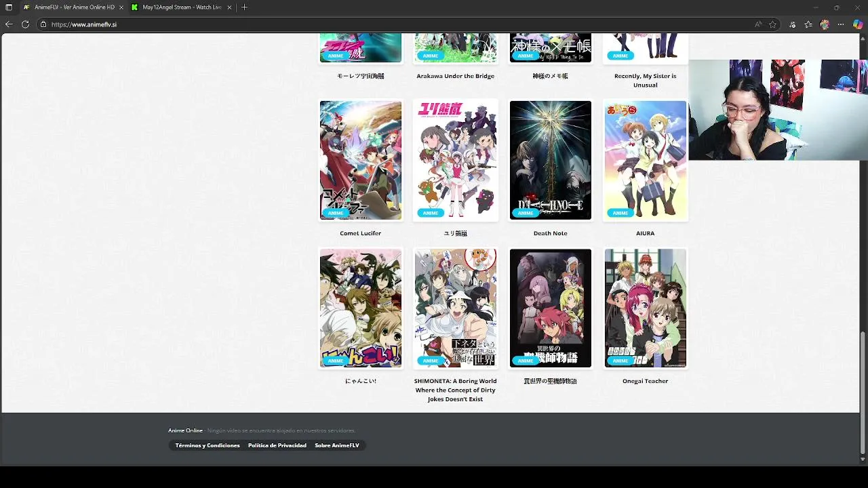The width and height of the screenshot is (868, 488).
Task: Click the モーレツ宇宙海賊 title link
Action: (361, 76)
